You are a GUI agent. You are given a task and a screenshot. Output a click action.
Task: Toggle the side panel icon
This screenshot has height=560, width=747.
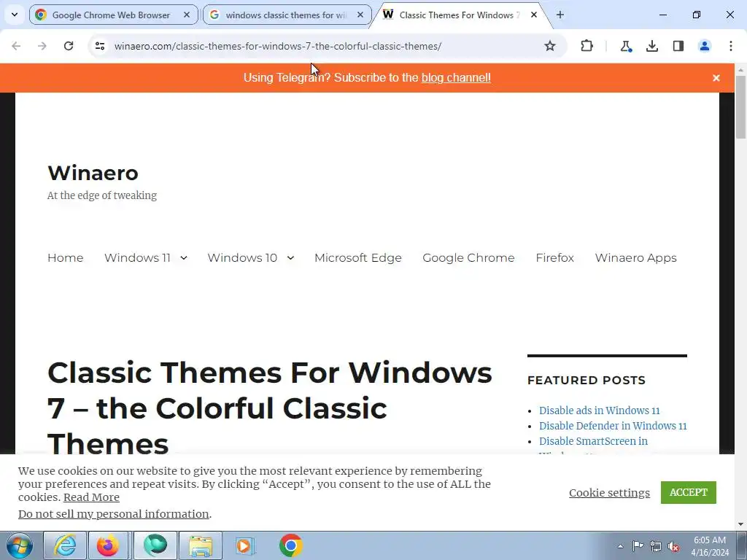(x=678, y=46)
